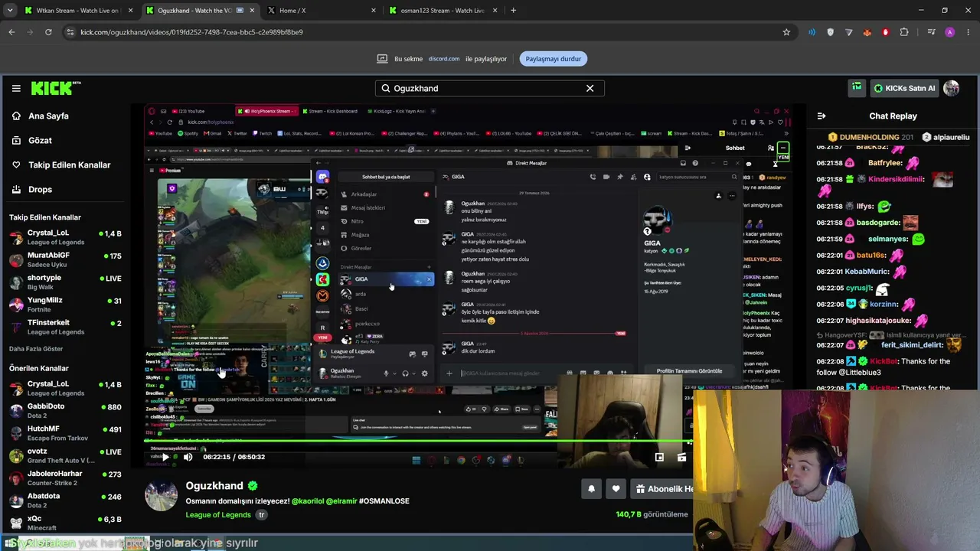Image resolution: width=980 pixels, height=551 pixels.
Task: Expand list with Daha Fazla Göster
Action: pyautogui.click(x=36, y=349)
